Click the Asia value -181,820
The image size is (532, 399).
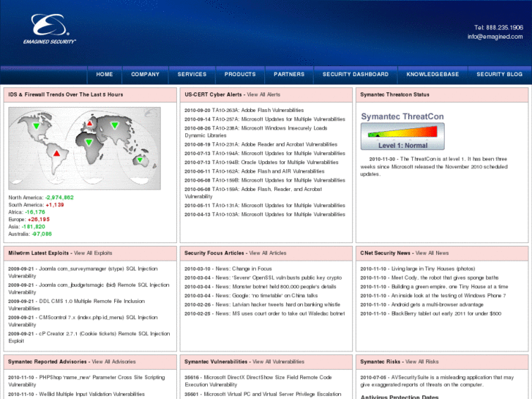click(33, 227)
